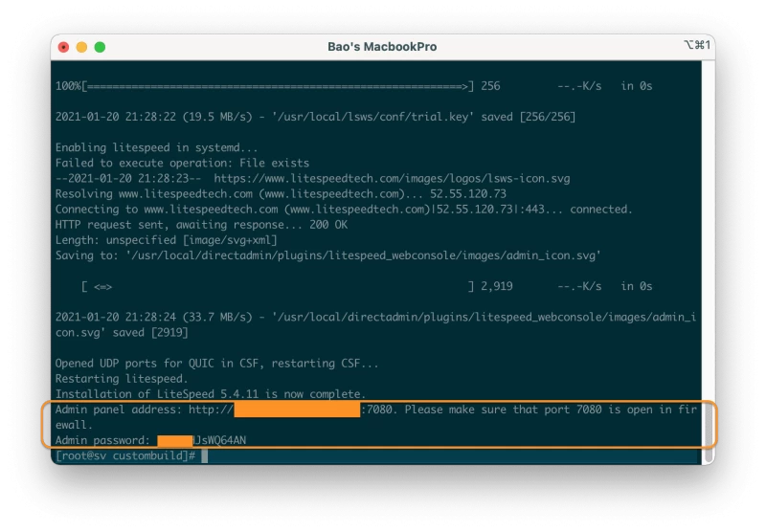Click the '/usr/local/lsws/conf/trial.key' path text
Image resolution: width=766 pixels, height=532 pixels.
click(372, 117)
